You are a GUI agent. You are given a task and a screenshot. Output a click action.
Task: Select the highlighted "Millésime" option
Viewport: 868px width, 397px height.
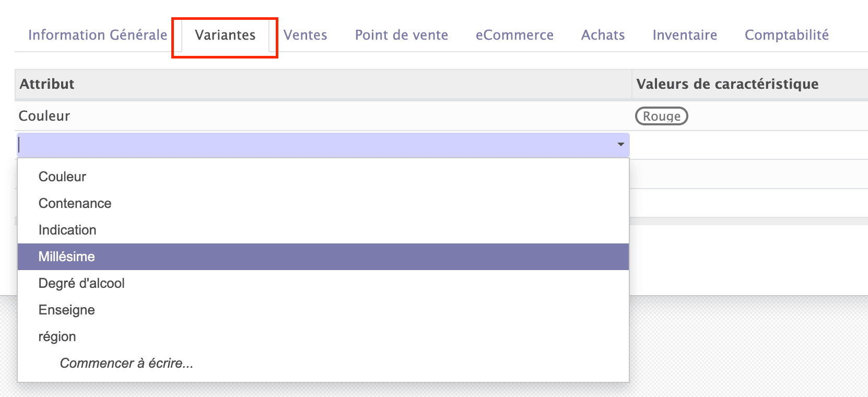(x=66, y=256)
